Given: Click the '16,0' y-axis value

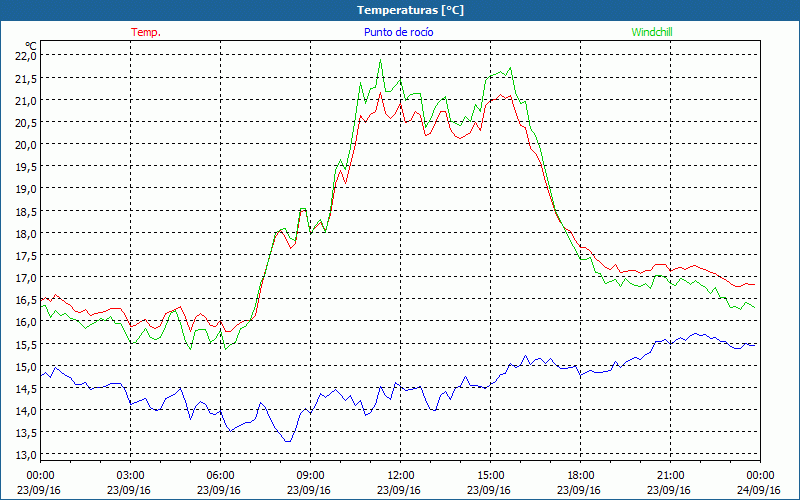Looking at the screenshot, I should click(26, 321).
